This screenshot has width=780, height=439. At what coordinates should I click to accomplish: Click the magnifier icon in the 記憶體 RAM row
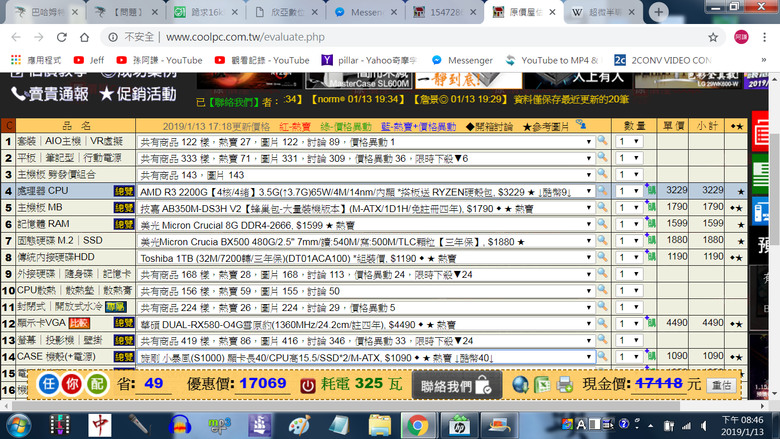pos(602,224)
